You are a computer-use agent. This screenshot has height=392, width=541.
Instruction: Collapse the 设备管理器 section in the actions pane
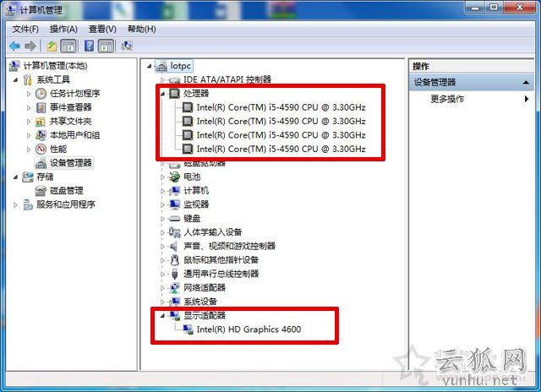coord(526,83)
